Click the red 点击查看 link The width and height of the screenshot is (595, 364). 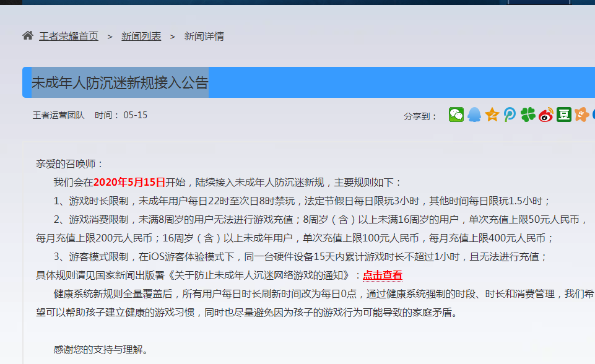click(384, 274)
